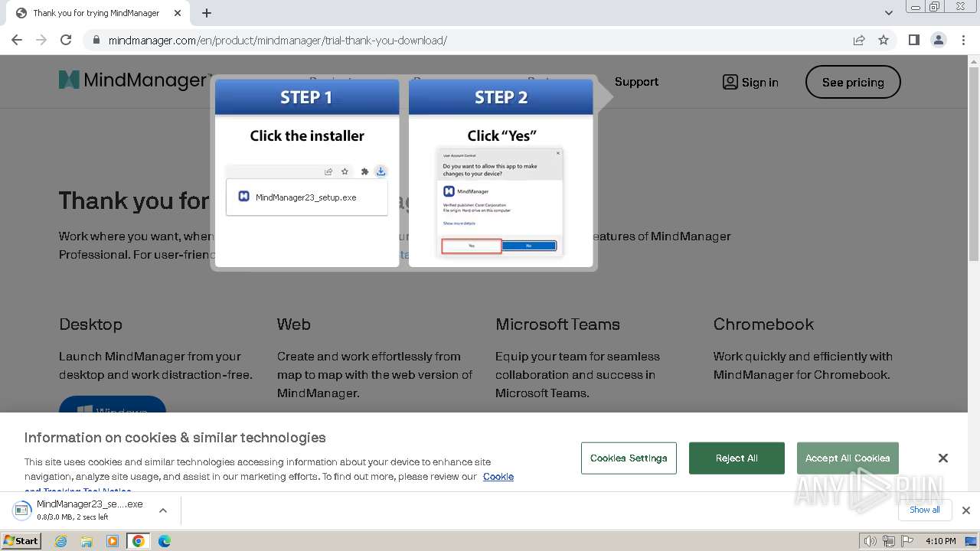
Task: Open the Windows Start menu
Action: click(x=21, y=541)
